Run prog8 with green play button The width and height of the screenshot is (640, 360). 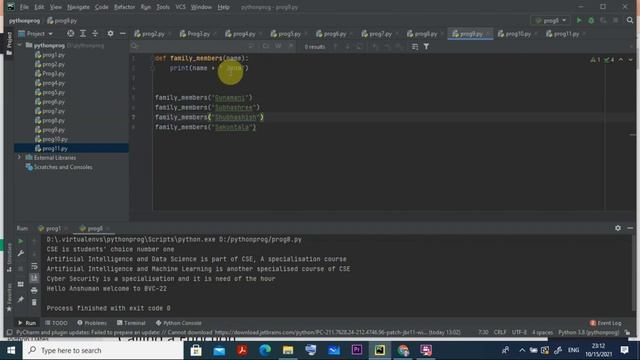579,20
